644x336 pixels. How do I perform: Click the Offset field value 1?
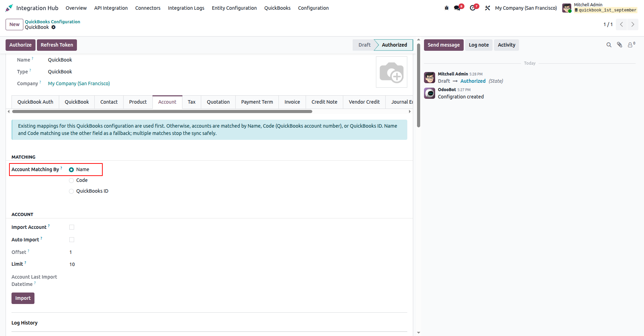pyautogui.click(x=71, y=252)
